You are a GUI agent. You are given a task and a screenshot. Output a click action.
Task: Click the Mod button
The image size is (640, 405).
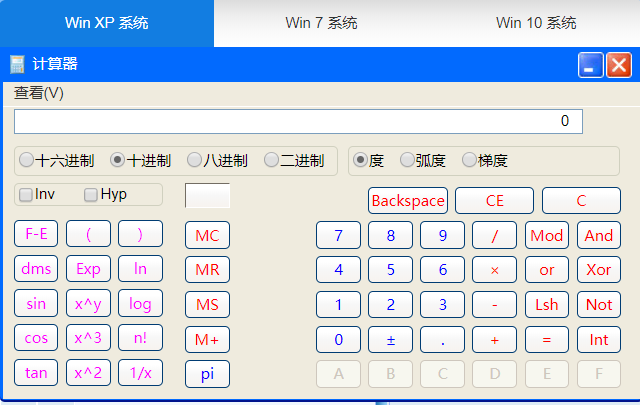point(547,235)
